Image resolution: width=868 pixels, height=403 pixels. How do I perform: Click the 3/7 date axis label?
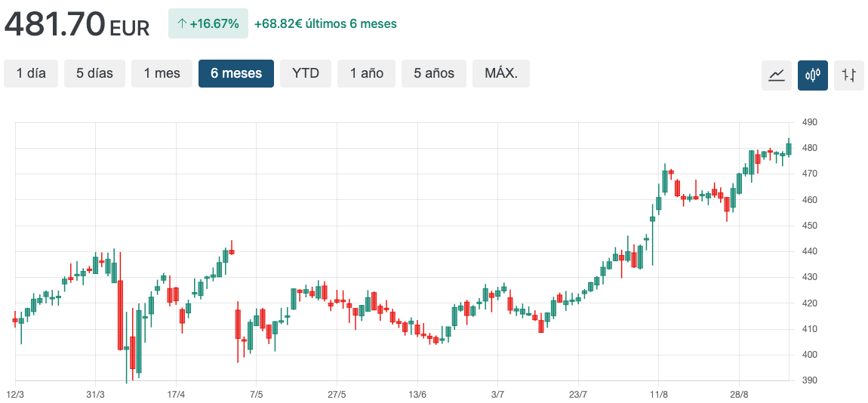click(497, 394)
